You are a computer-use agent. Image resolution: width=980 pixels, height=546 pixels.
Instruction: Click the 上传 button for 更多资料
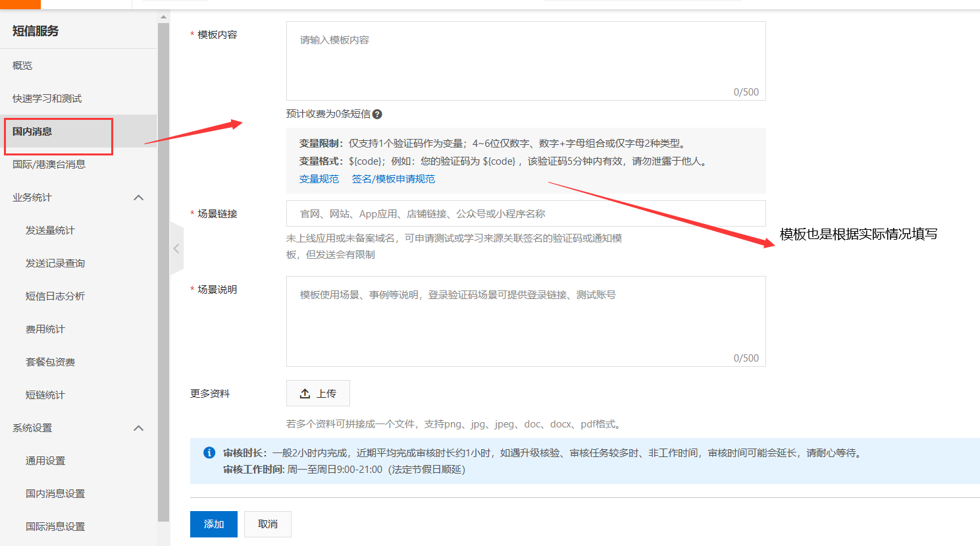coord(318,393)
